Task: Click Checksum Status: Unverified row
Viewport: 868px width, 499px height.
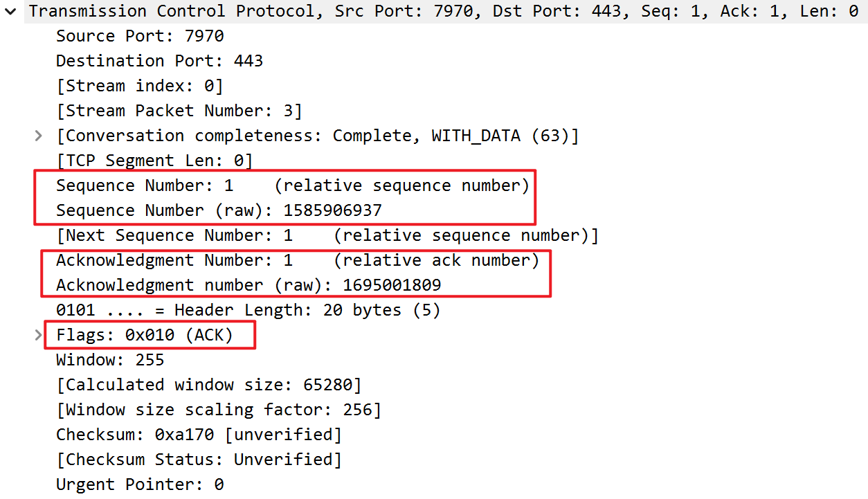Action: click(x=199, y=460)
